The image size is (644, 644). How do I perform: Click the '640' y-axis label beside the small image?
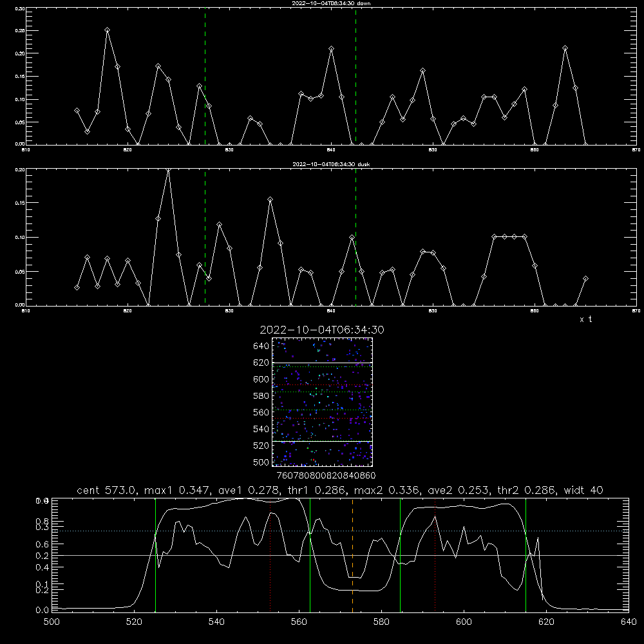pyautogui.click(x=261, y=346)
